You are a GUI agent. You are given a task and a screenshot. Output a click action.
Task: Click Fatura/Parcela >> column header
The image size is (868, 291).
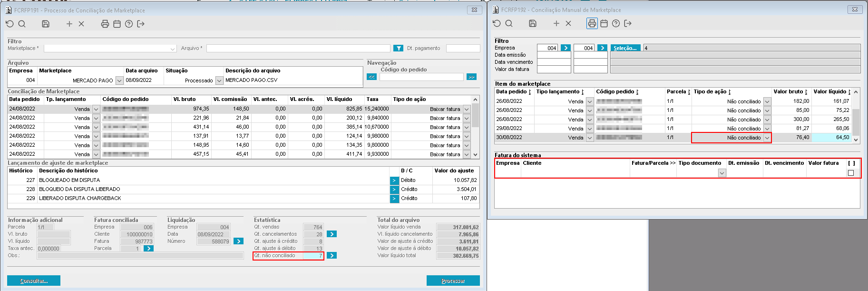point(653,163)
